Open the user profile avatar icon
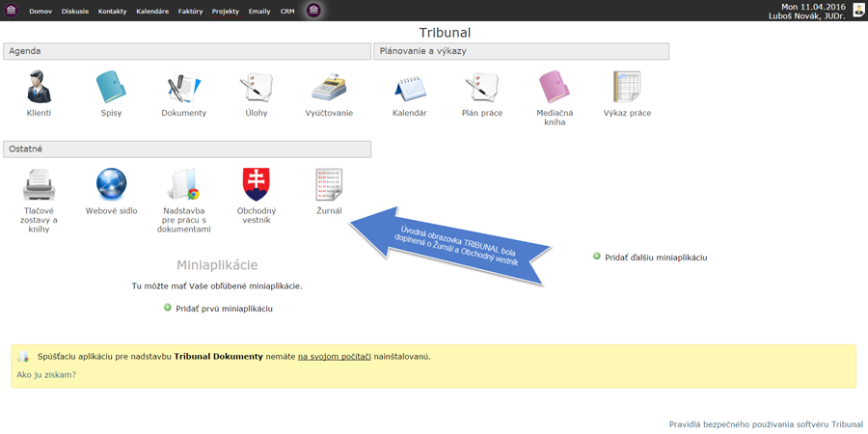The height and width of the screenshot is (434, 868). 857,11
